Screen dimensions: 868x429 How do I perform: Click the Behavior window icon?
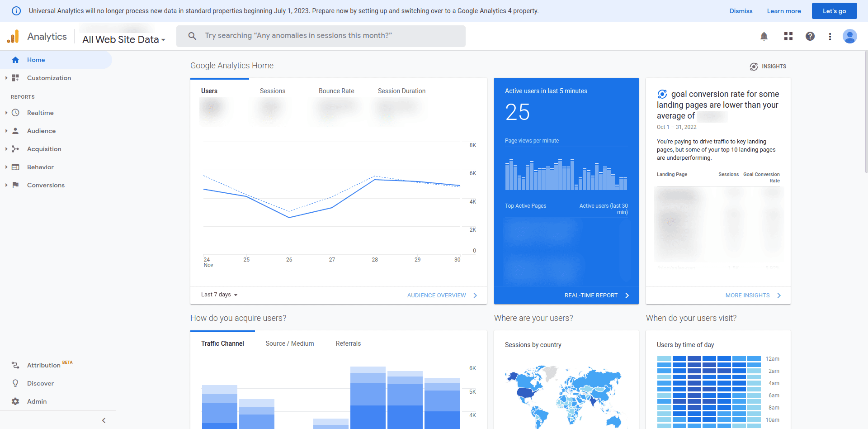coord(15,167)
